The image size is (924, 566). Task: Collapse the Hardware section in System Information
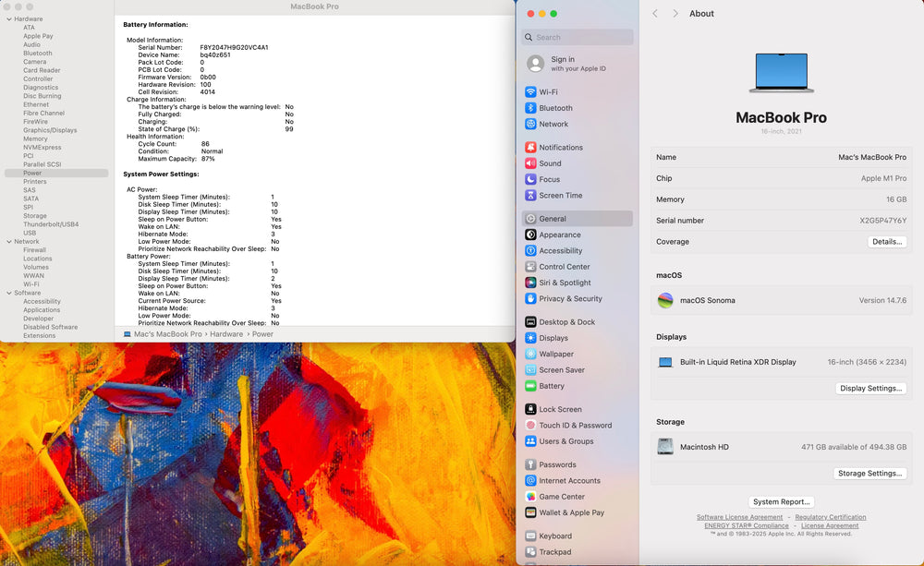[x=9, y=18]
